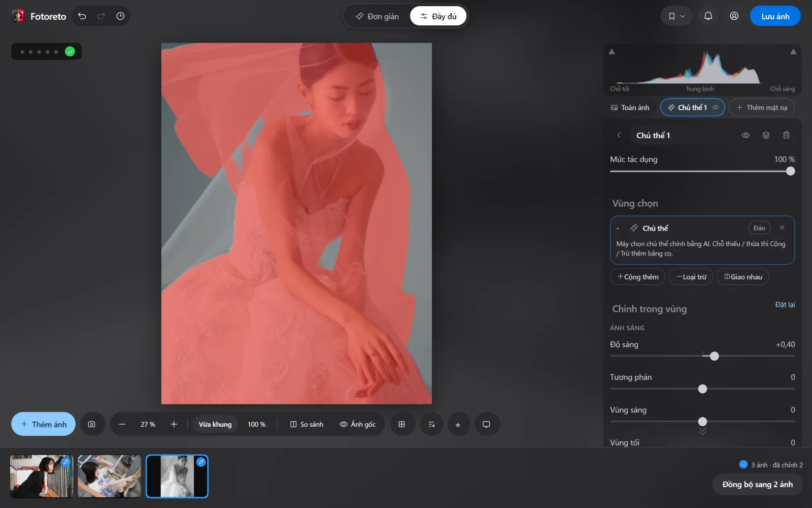
Task: Go back from the Chủ thể 1 panel
Action: tap(619, 135)
